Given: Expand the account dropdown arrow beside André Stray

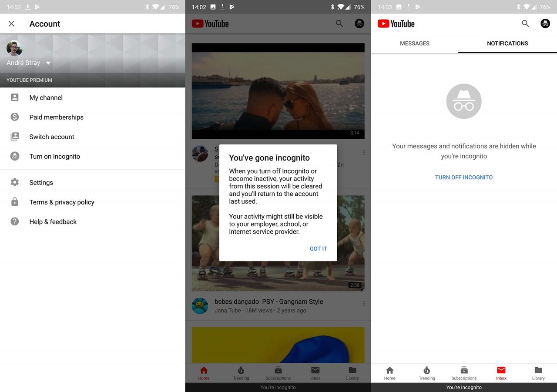Looking at the screenshot, I should (48, 63).
